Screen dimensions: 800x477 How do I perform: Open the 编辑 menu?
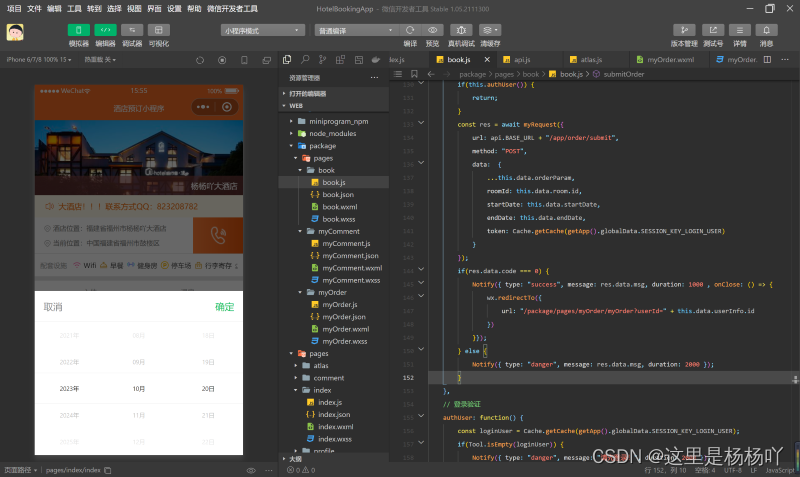(54, 9)
